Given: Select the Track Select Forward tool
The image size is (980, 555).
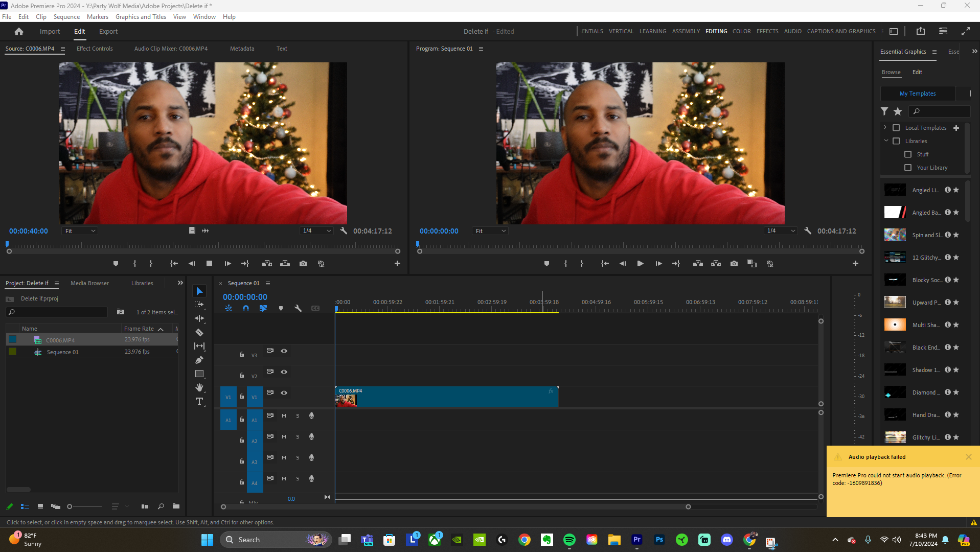Looking at the screenshot, I should coord(199,304).
